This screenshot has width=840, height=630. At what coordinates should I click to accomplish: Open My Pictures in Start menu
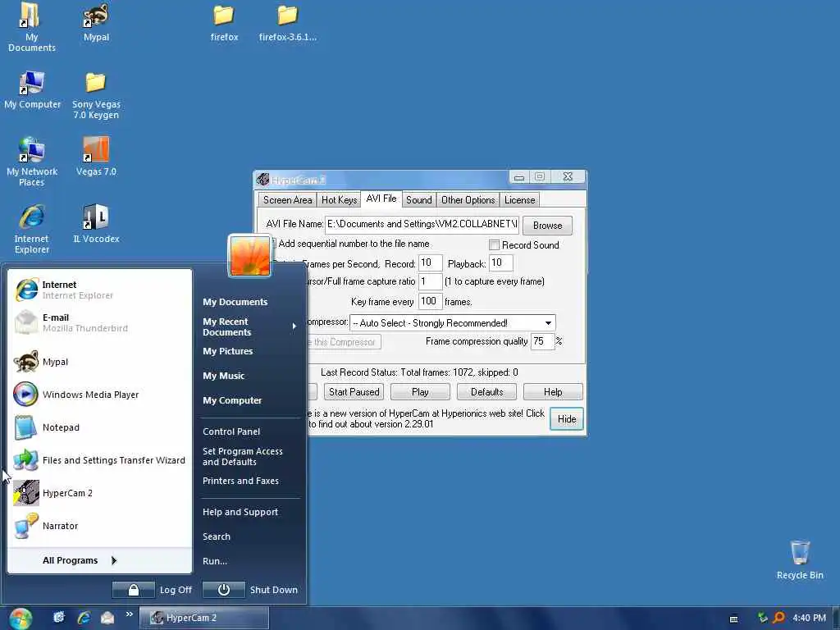point(228,351)
